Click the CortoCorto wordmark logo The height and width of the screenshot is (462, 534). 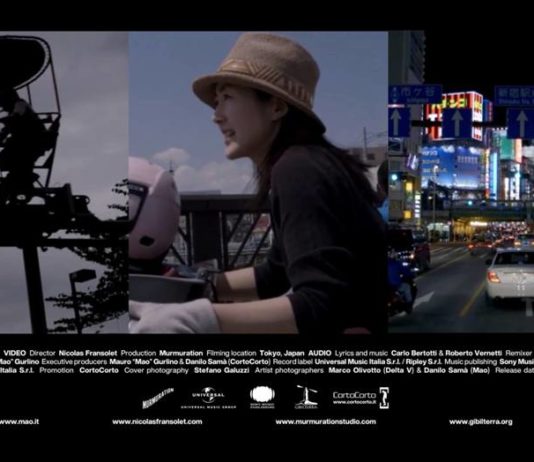(x=354, y=395)
